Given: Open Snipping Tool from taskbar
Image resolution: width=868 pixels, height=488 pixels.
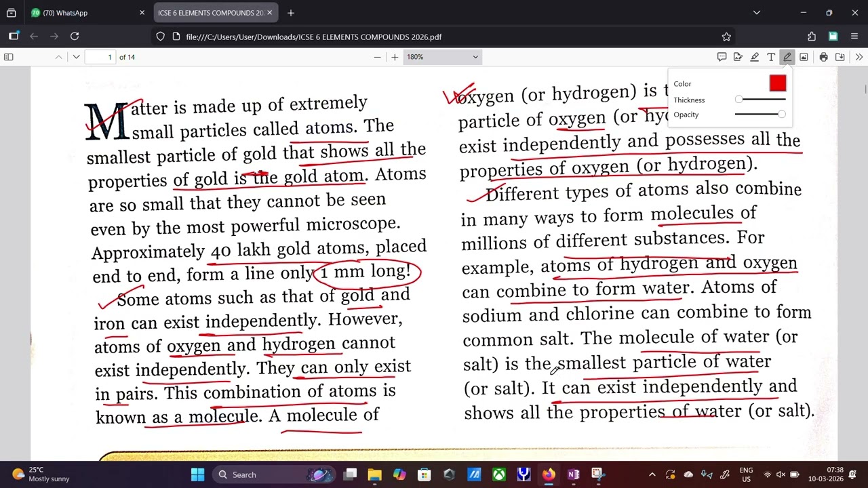Looking at the screenshot, I should click(597, 474).
